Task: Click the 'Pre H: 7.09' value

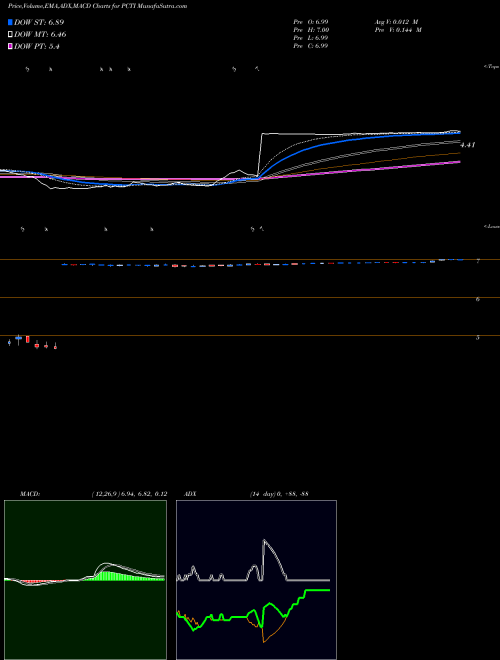Action: click(311, 30)
